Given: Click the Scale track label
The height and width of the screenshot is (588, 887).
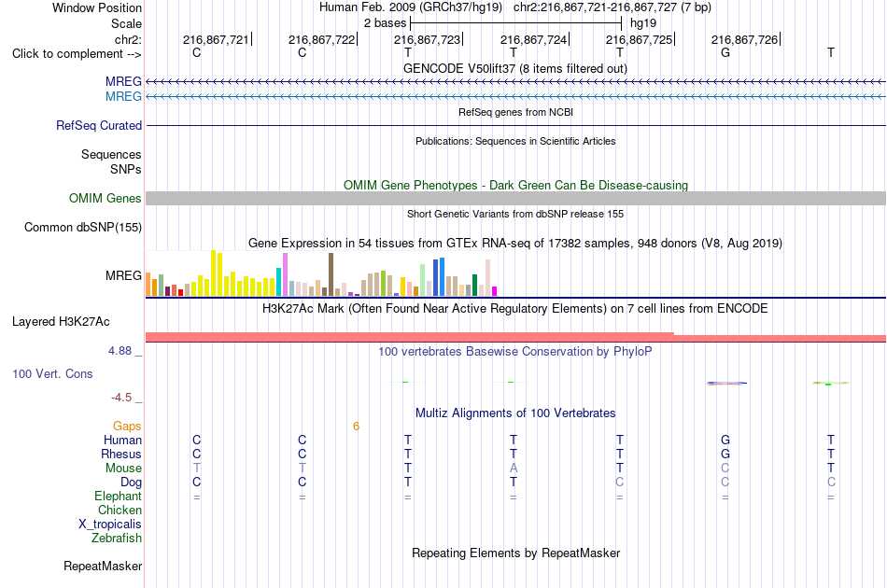Looking at the screenshot, I should pos(126,23).
